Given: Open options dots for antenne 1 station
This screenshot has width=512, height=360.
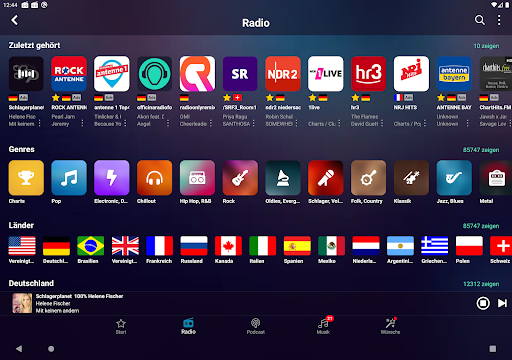Looking at the screenshot, I should click(125, 124).
